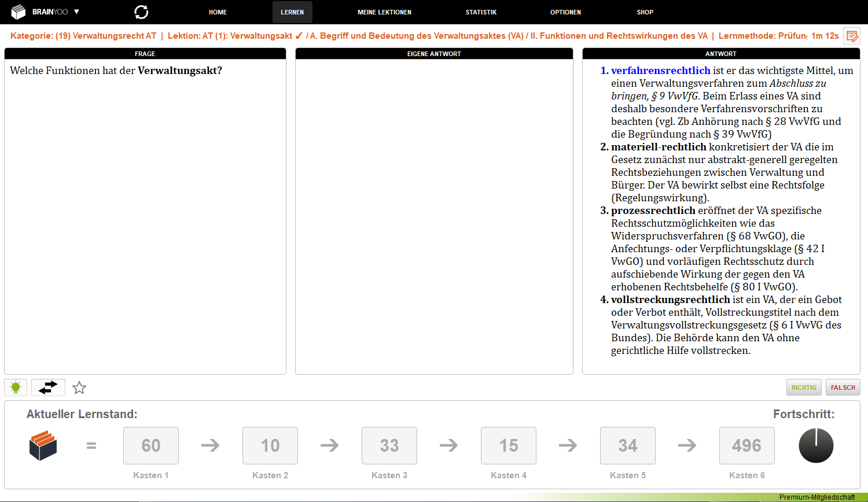Open the Home tab
868x502 pixels.
pyautogui.click(x=218, y=12)
